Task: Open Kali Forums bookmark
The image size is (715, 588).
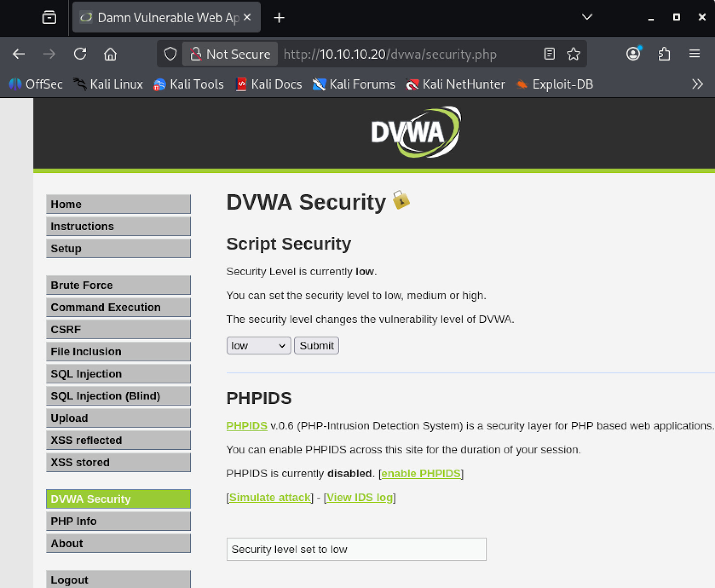Action: pyautogui.click(x=354, y=84)
